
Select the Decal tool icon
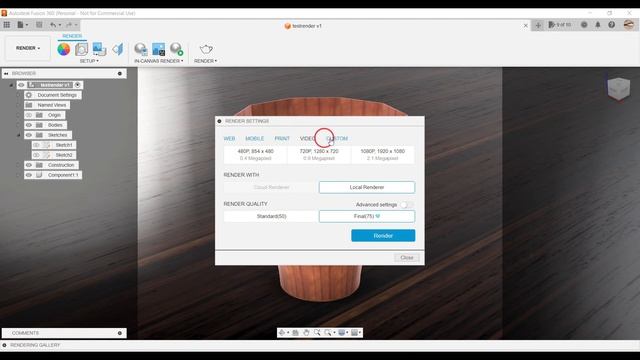tap(99, 49)
